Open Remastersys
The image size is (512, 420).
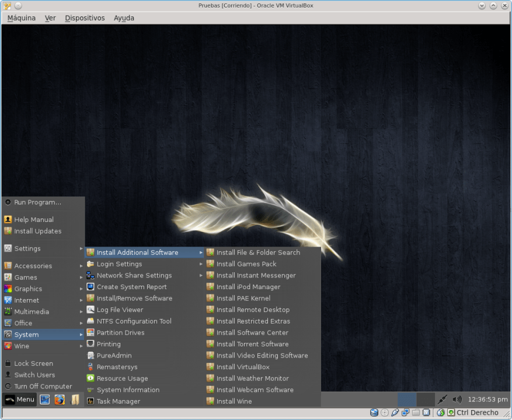(116, 367)
